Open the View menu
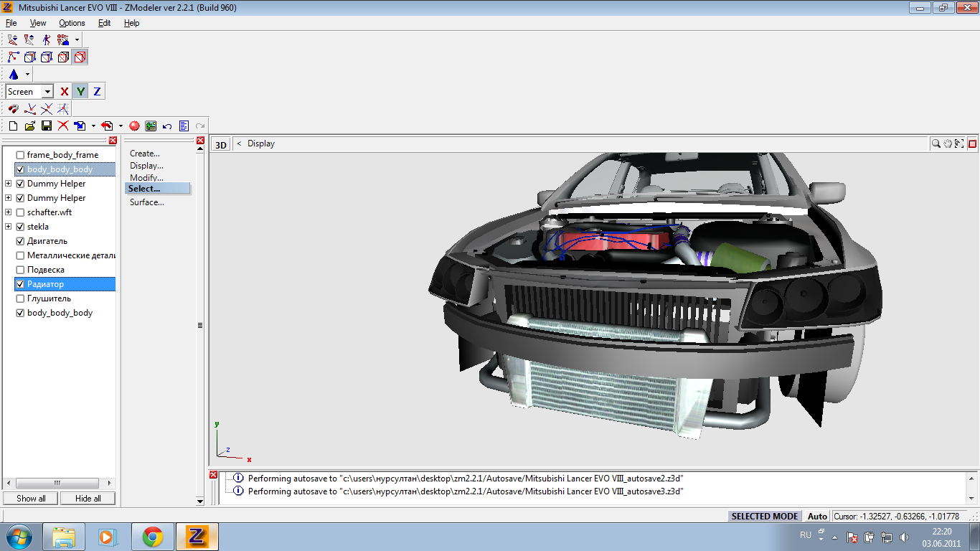Screen dimensions: 980x551 click(38, 23)
